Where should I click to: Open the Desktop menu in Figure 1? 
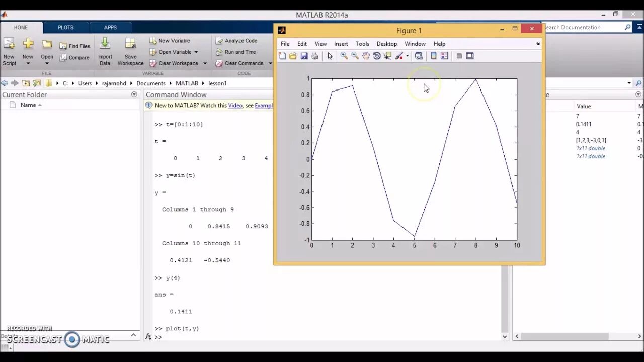click(x=387, y=44)
